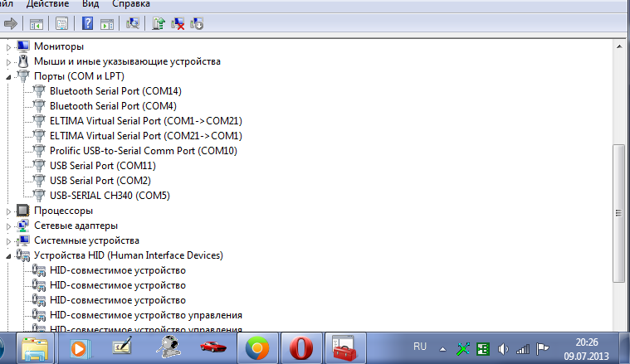Click the Устройства HID category icon

click(23, 255)
